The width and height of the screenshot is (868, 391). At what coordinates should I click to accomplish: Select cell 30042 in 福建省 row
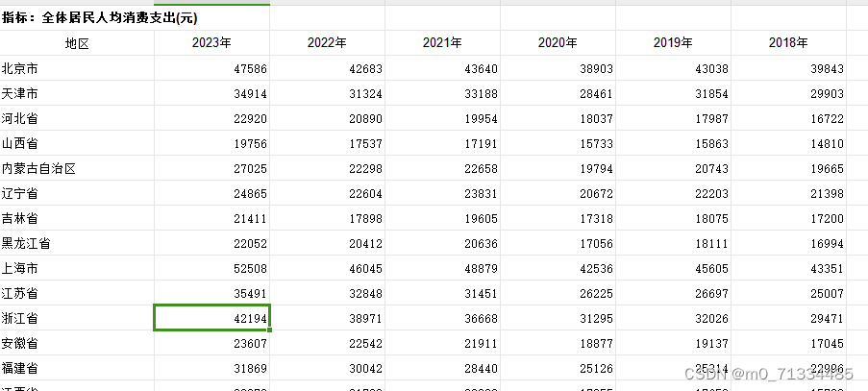tap(327, 368)
